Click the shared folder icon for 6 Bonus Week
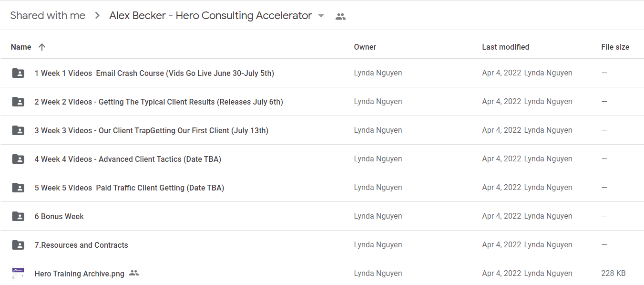The image size is (644, 285). [x=18, y=216]
